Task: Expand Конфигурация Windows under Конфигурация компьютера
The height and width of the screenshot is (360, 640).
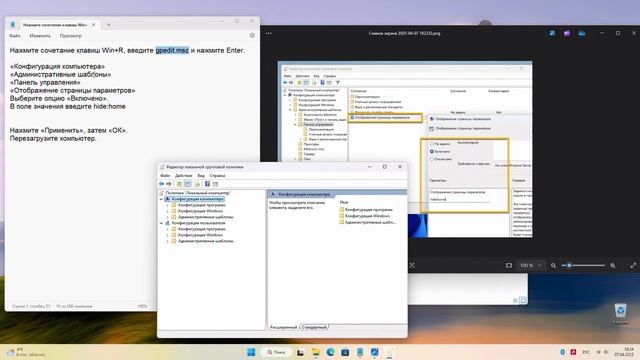Action: click(x=167, y=211)
